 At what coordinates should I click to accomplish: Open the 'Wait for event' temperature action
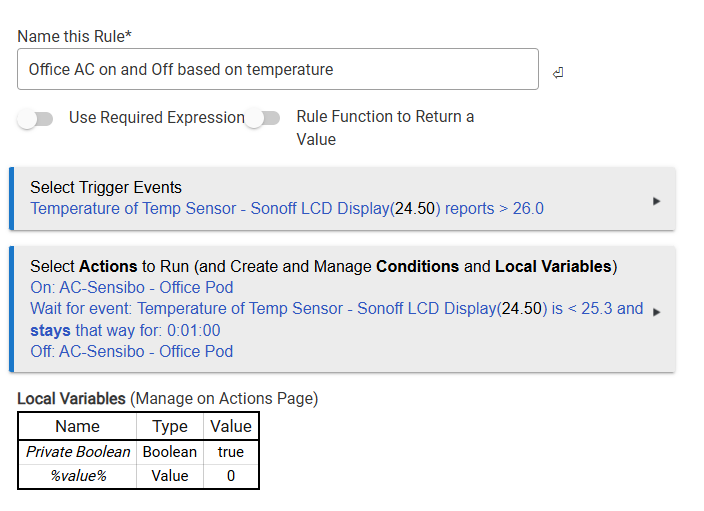pyautogui.click(x=336, y=309)
